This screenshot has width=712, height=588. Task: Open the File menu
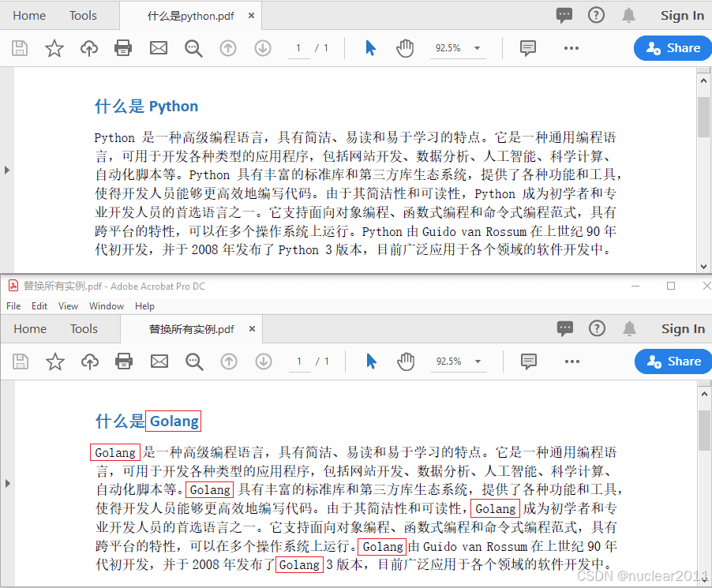pos(13,306)
